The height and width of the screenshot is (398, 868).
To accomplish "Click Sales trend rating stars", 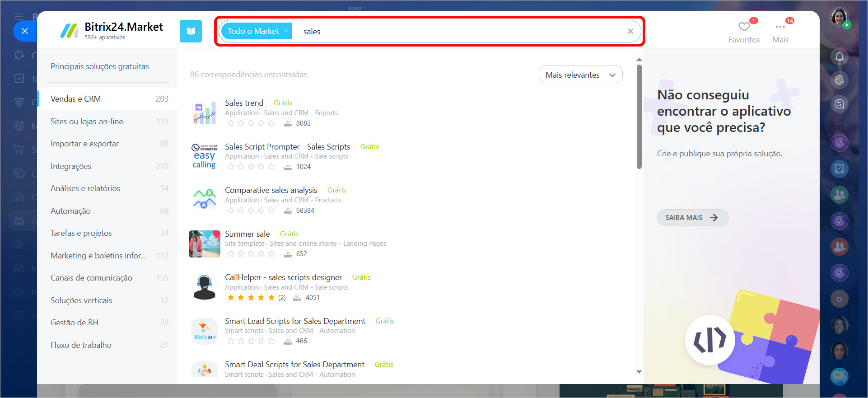I will coord(251,123).
